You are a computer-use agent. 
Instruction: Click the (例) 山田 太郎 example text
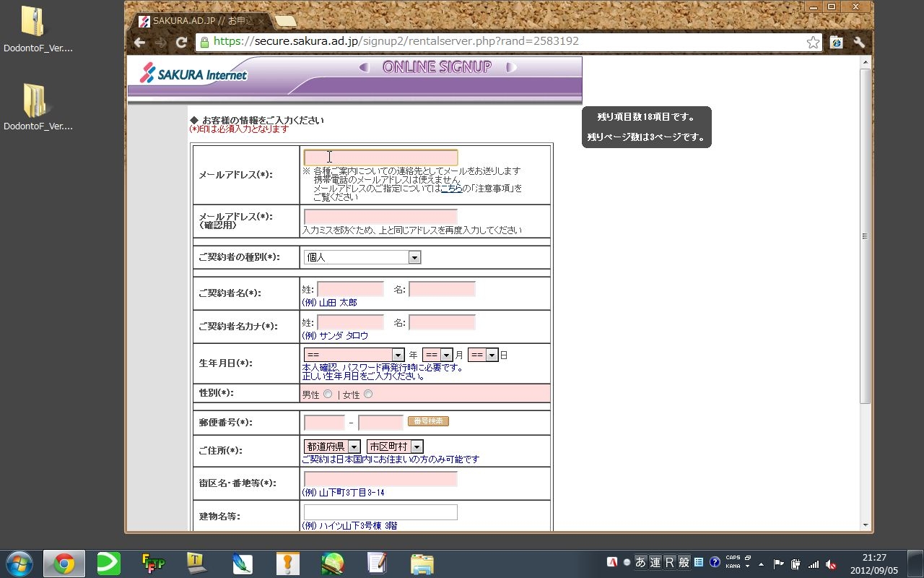point(329,303)
